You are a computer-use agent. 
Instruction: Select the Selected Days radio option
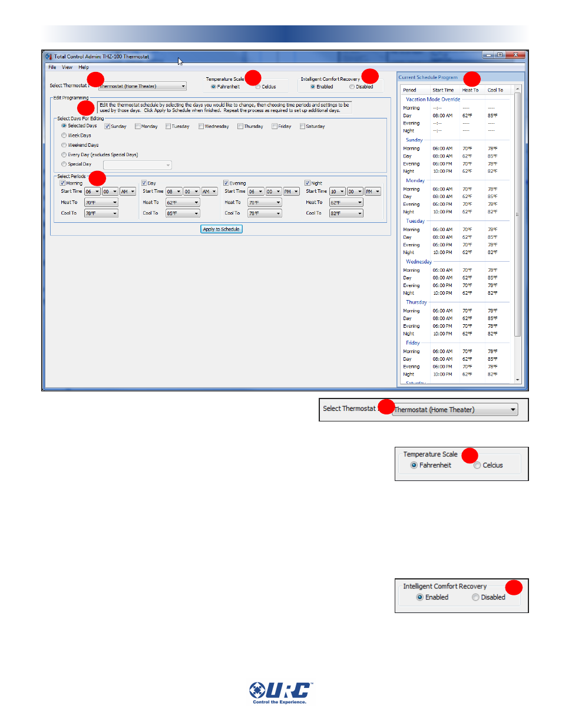pos(64,126)
